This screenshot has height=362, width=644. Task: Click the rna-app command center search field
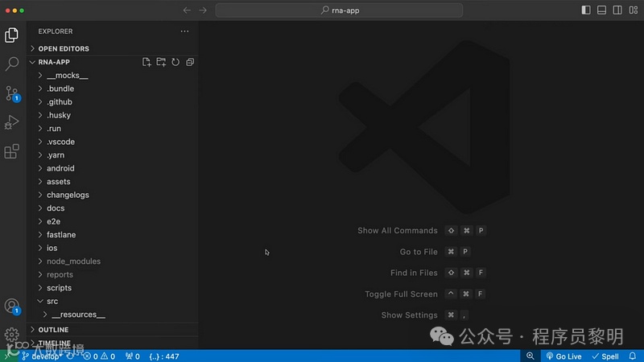tap(339, 10)
